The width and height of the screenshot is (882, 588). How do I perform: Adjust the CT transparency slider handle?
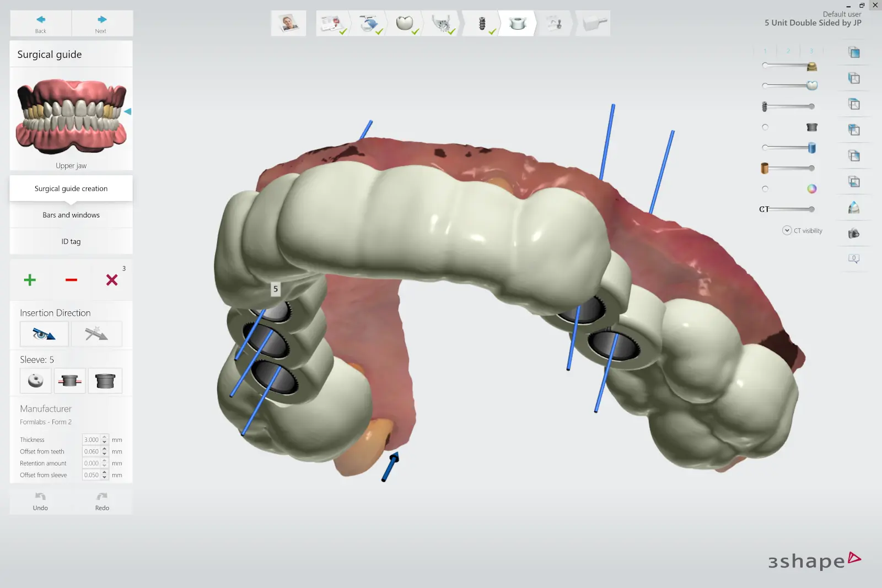[811, 209]
